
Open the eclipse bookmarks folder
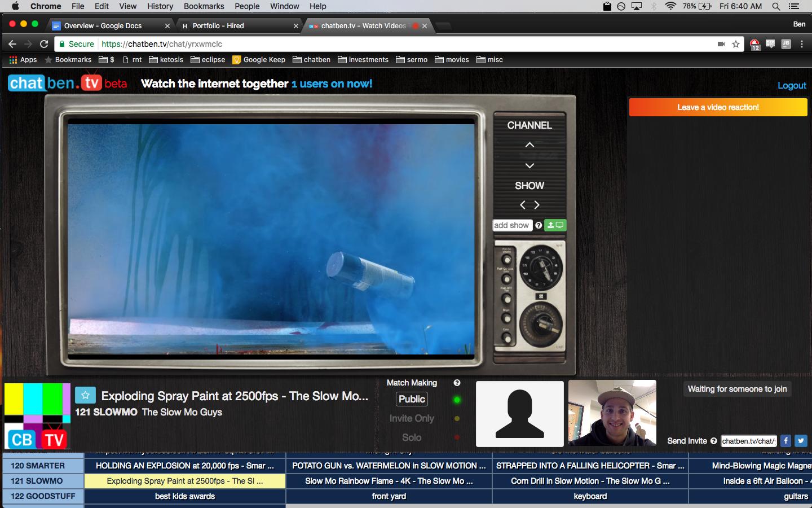click(x=208, y=59)
